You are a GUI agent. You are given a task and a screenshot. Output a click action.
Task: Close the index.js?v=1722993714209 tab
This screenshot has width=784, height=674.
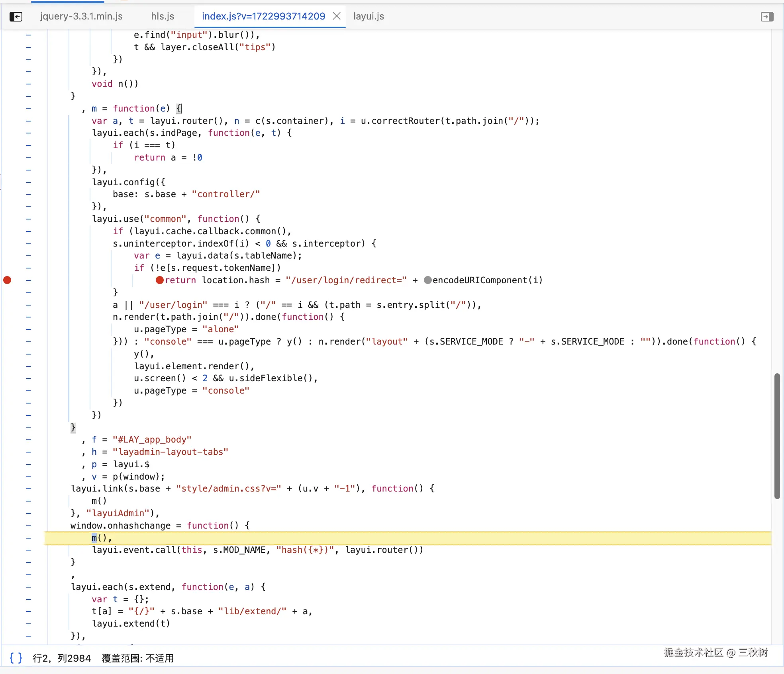click(x=337, y=16)
